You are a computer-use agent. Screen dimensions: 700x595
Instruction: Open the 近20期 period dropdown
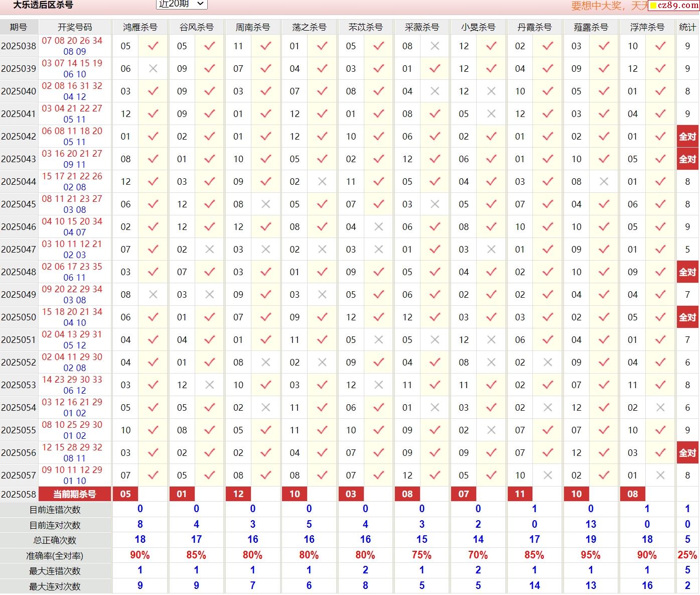click(x=182, y=4)
